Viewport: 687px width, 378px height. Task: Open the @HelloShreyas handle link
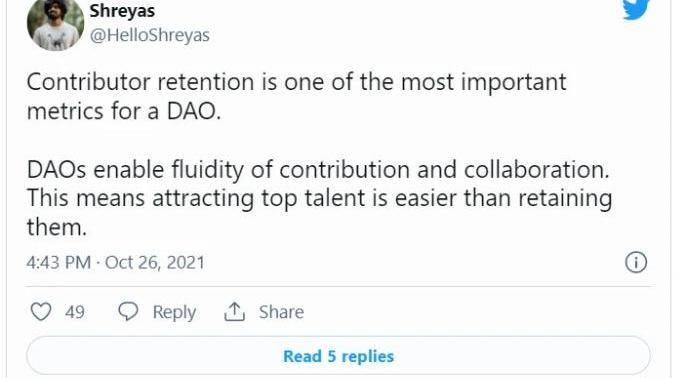click(149, 35)
